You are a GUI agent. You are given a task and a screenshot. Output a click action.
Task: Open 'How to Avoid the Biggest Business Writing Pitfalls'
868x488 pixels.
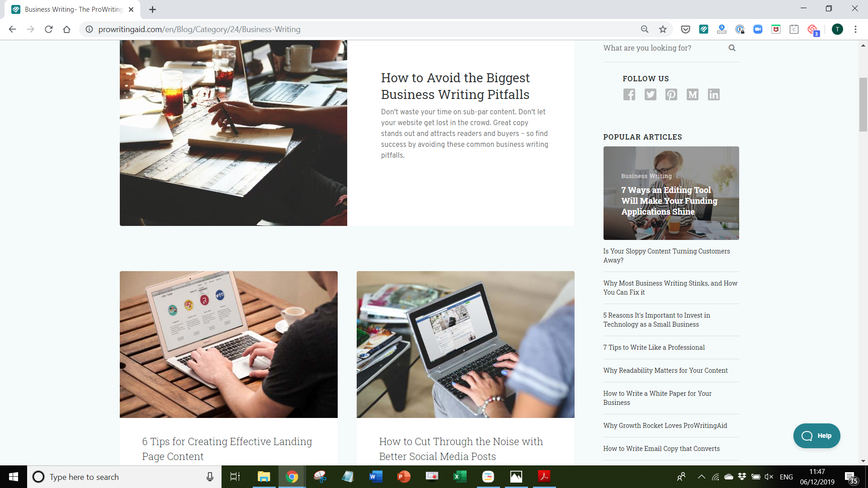(x=455, y=86)
